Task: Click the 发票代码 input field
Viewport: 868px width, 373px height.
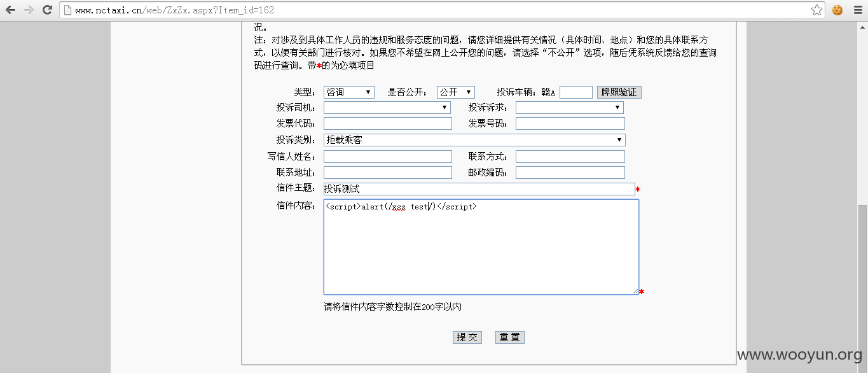Action: pyautogui.click(x=388, y=123)
